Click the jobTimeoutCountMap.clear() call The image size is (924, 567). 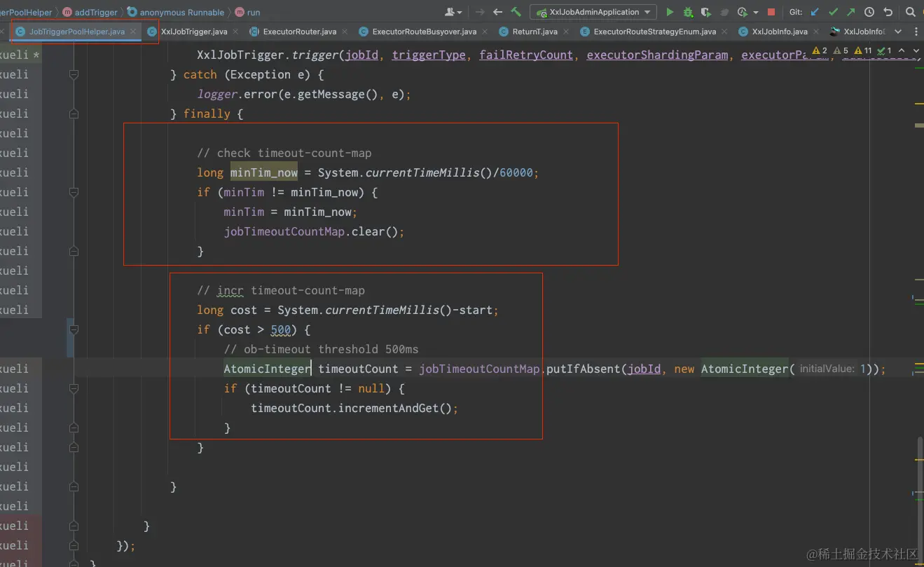(x=314, y=231)
